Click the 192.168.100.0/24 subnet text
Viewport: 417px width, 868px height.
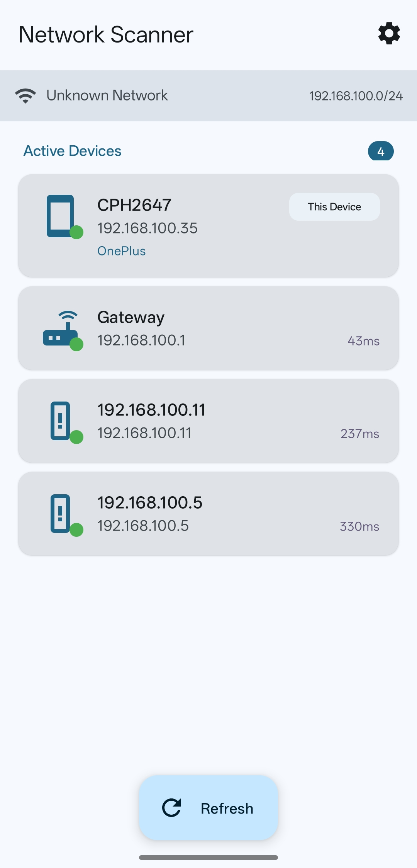[x=356, y=96]
